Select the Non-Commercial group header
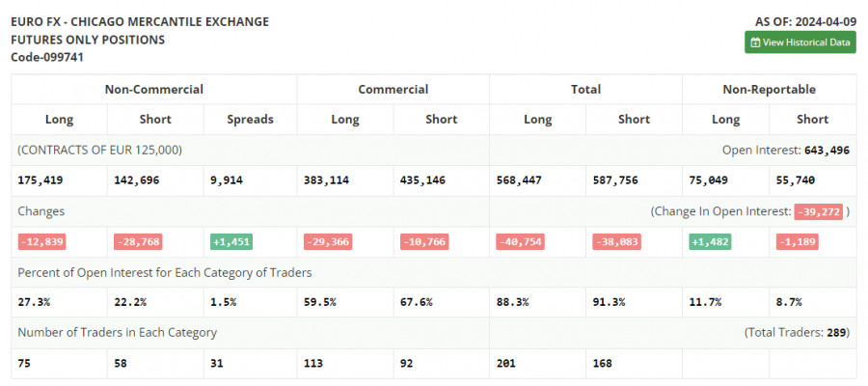 pos(154,89)
